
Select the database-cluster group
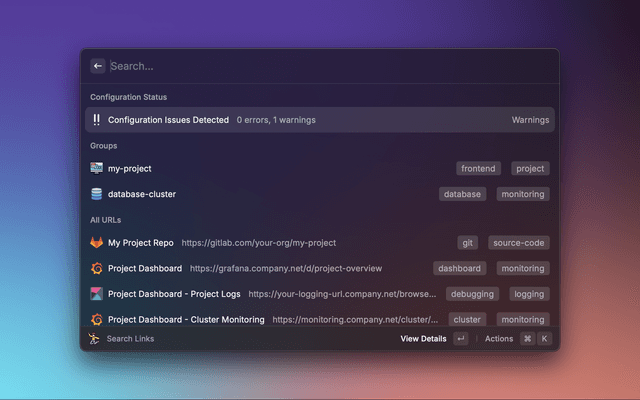142,194
